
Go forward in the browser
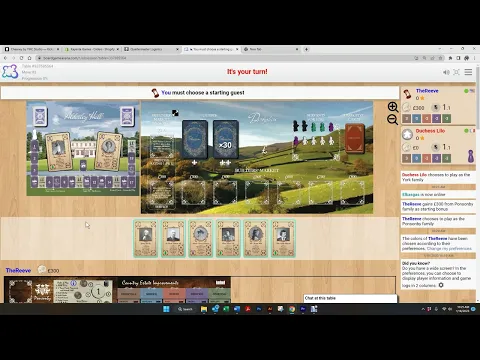pyautogui.click(x=13, y=58)
